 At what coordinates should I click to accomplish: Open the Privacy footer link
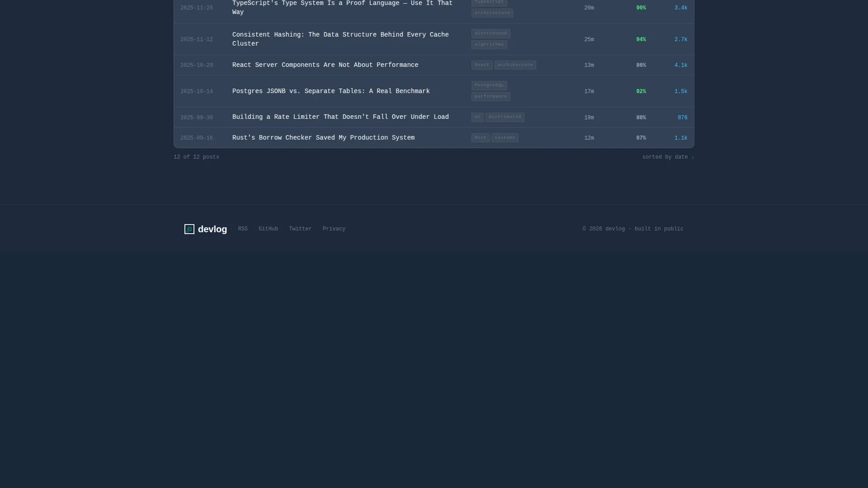(334, 229)
